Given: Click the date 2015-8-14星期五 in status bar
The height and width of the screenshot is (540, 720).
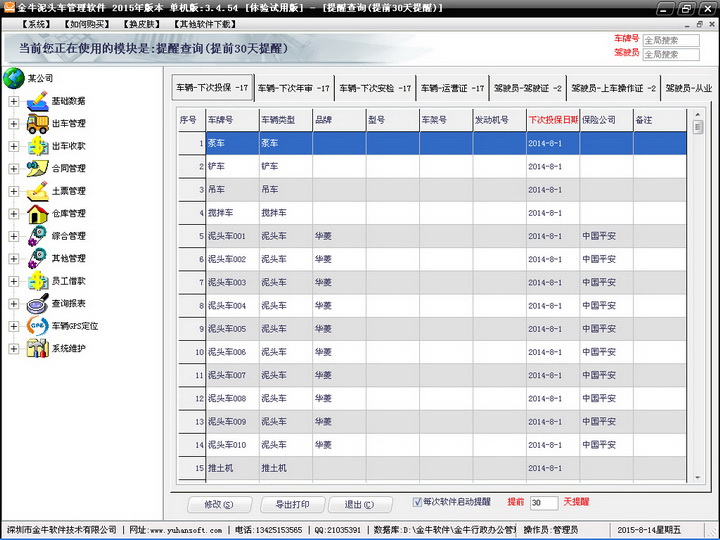Looking at the screenshot, I should tap(649, 530).
